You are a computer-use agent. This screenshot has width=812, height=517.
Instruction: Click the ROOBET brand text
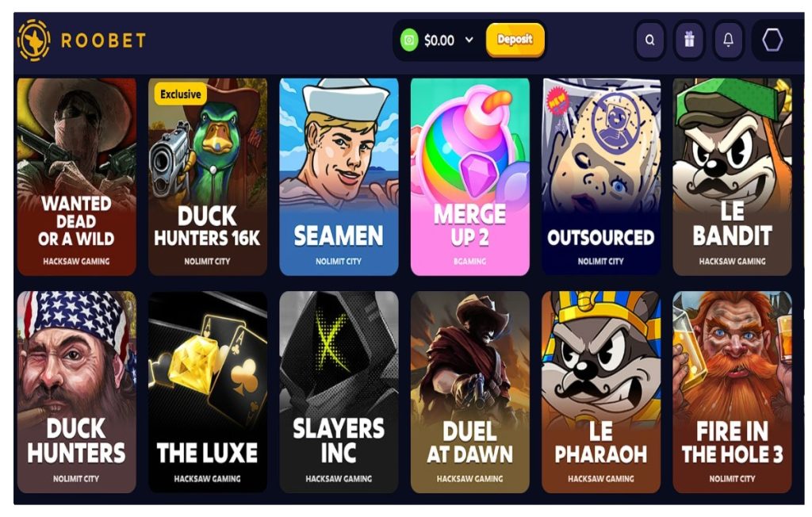[x=104, y=40]
